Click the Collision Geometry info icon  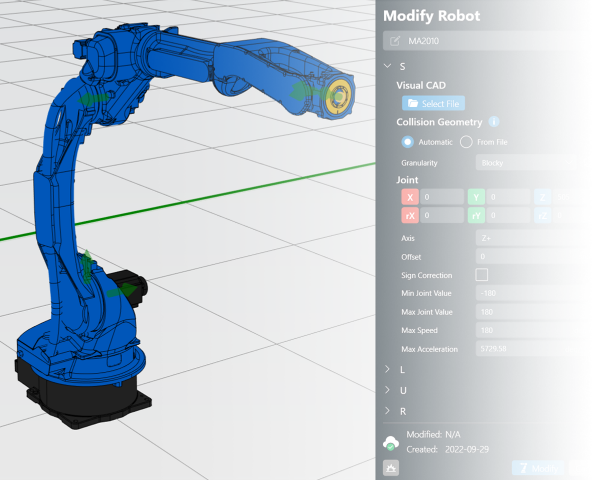tap(494, 122)
